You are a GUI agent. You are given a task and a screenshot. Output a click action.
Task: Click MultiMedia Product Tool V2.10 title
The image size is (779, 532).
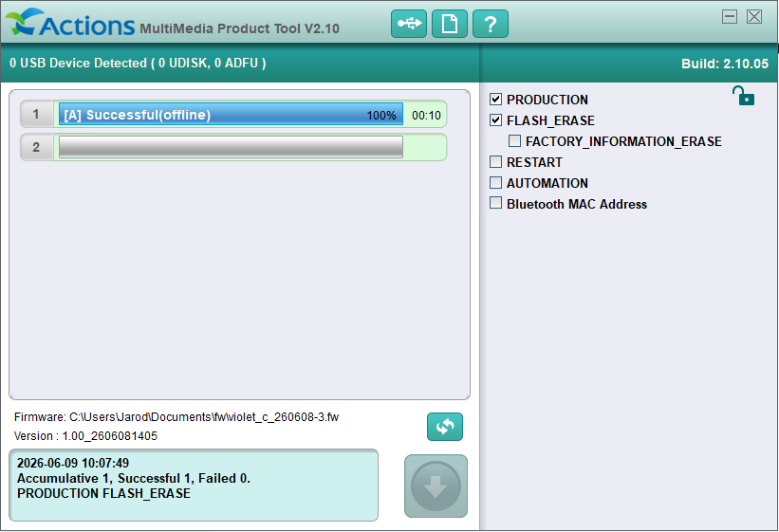[x=239, y=28]
